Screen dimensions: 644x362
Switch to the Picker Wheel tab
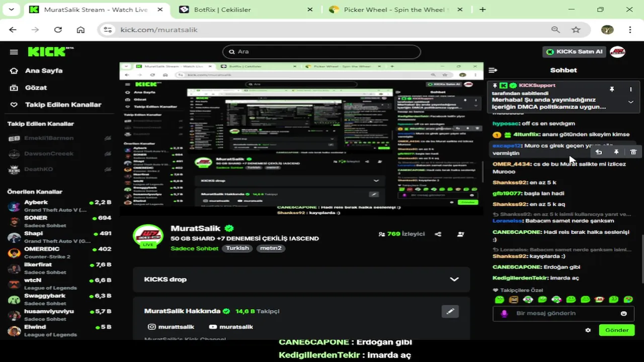(x=396, y=10)
